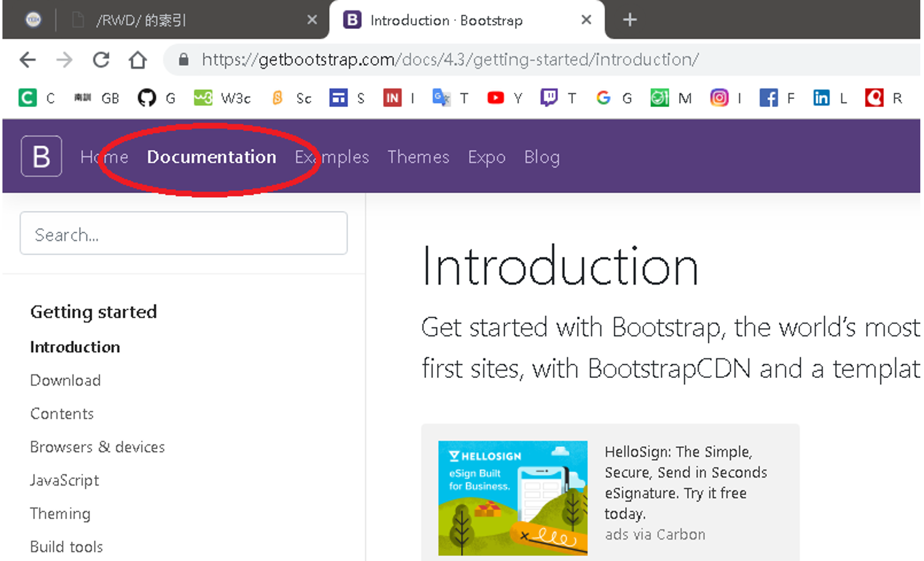Image resolution: width=924 pixels, height=561 pixels.
Task: Click the browser forward arrow
Action: tap(64, 60)
